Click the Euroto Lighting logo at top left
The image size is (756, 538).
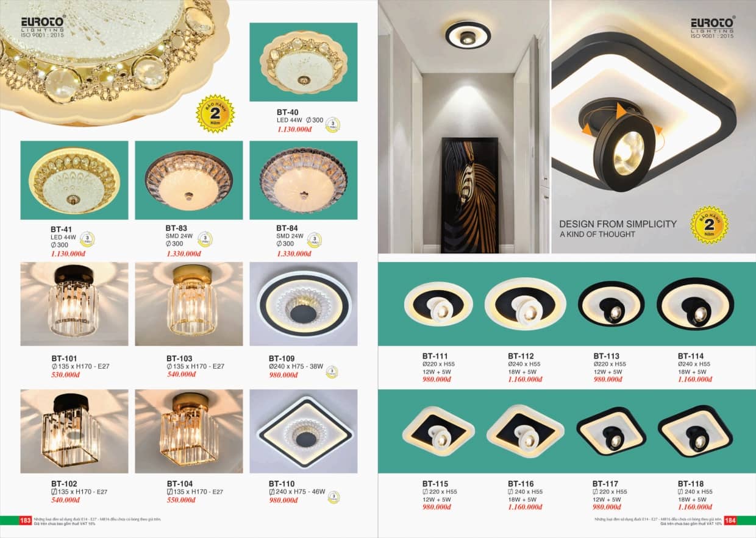pyautogui.click(x=43, y=27)
